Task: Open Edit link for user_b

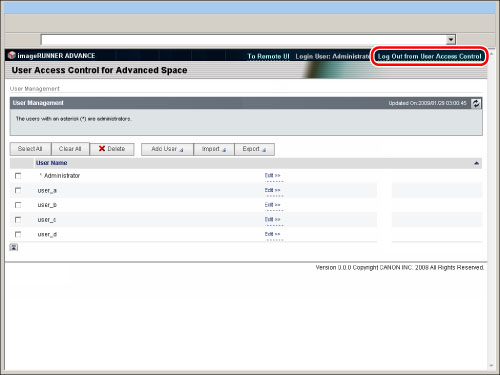Action: (x=273, y=205)
